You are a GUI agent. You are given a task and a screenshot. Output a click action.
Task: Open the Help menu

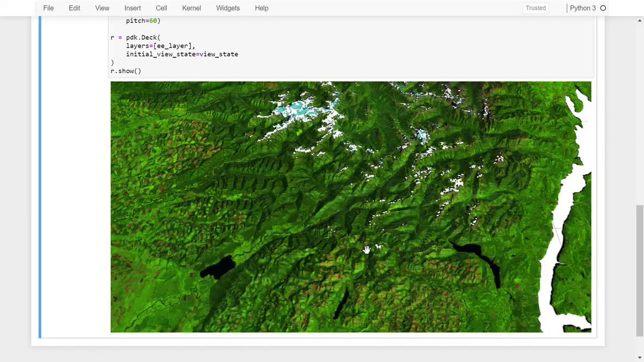pyautogui.click(x=261, y=8)
